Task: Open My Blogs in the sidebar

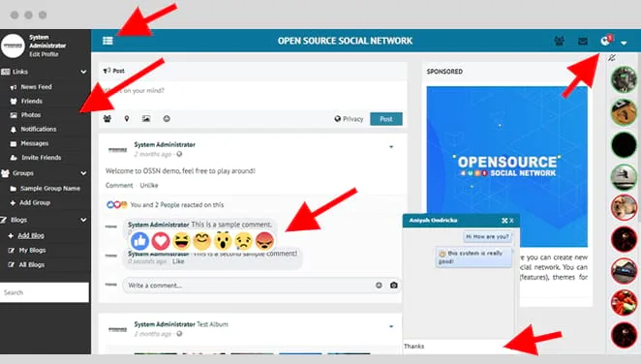Action: 32,251
